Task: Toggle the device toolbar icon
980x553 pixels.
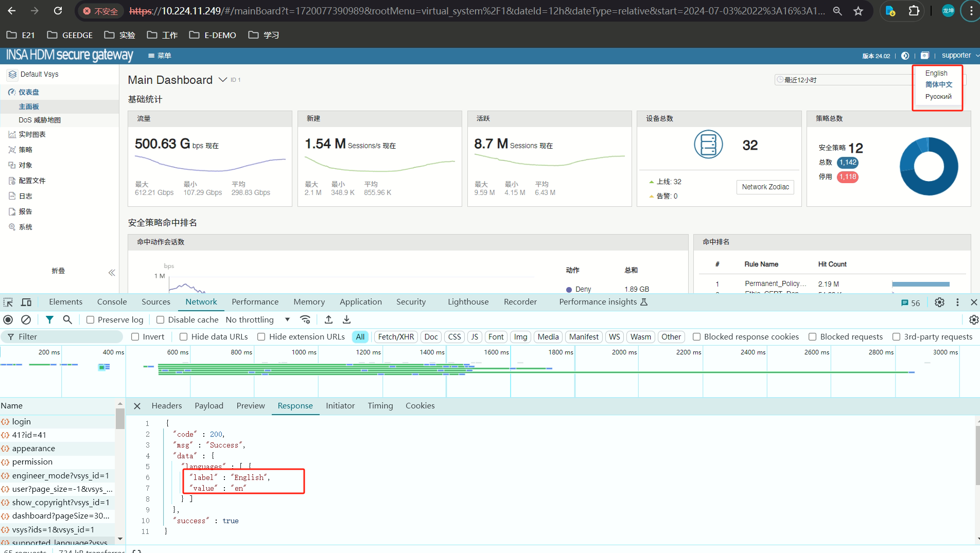Action: coord(26,302)
